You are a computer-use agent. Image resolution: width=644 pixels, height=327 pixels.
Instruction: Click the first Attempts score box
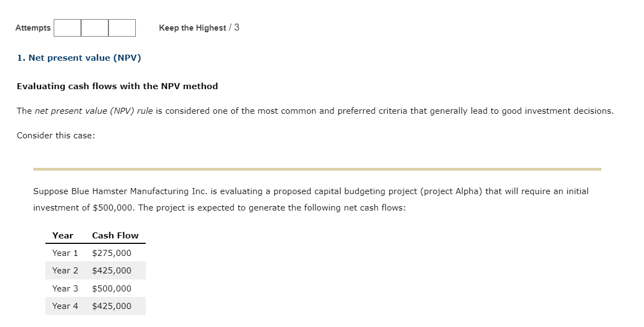[x=67, y=28]
